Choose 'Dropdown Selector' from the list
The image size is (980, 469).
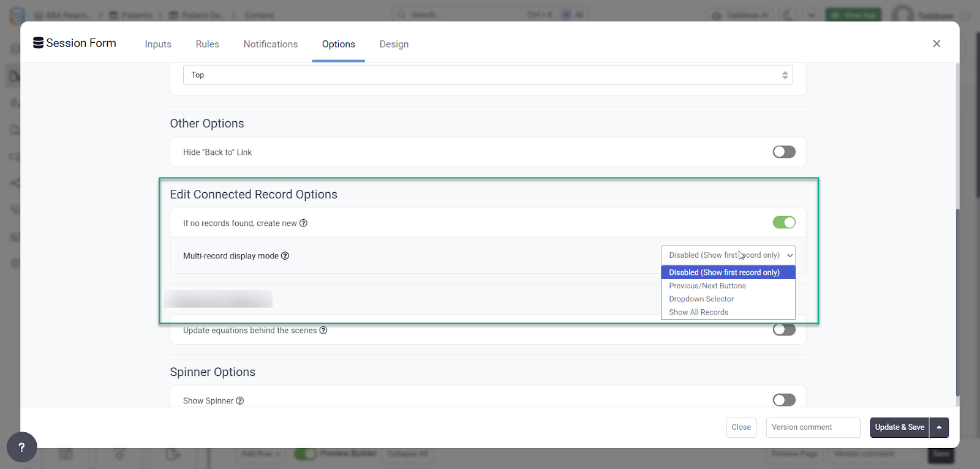701,299
